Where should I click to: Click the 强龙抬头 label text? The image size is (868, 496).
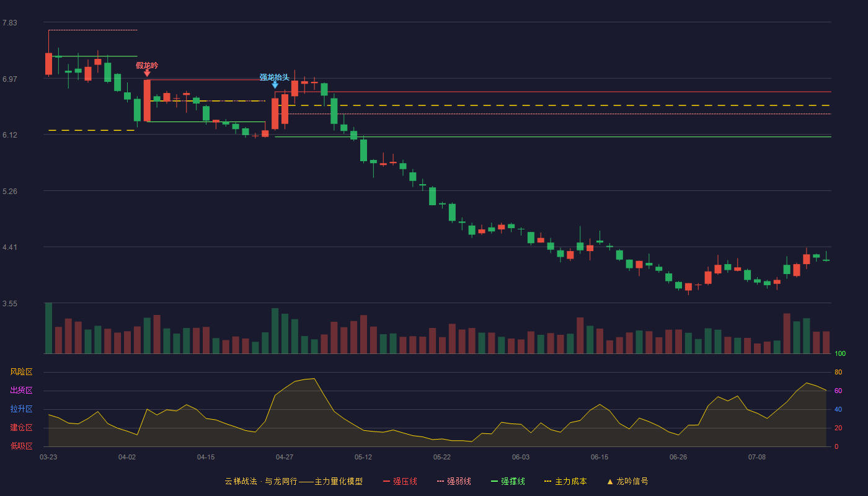tap(275, 77)
